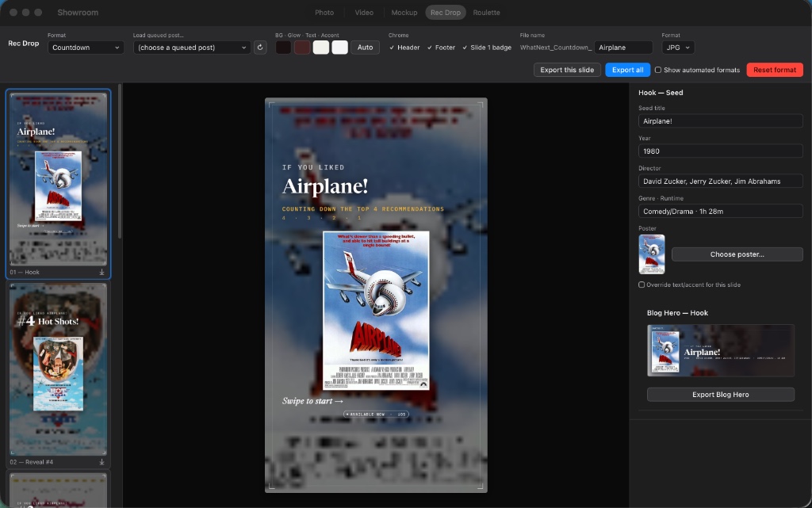This screenshot has height=508, width=812.
Task: Click the file name field containing Airplane
Action: pyautogui.click(x=623, y=47)
